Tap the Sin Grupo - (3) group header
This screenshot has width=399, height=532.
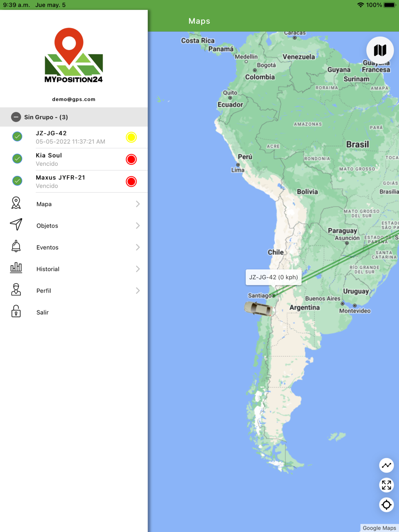click(x=74, y=117)
